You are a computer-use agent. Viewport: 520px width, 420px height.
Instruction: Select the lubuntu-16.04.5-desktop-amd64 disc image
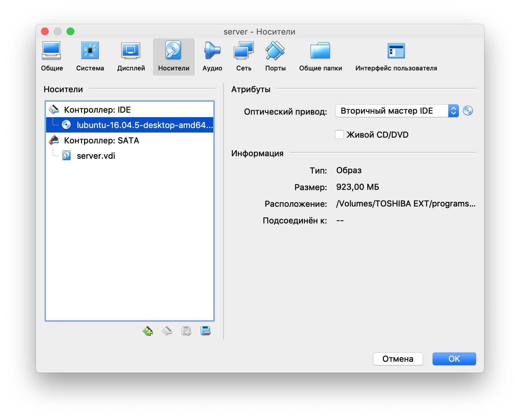[x=144, y=125]
